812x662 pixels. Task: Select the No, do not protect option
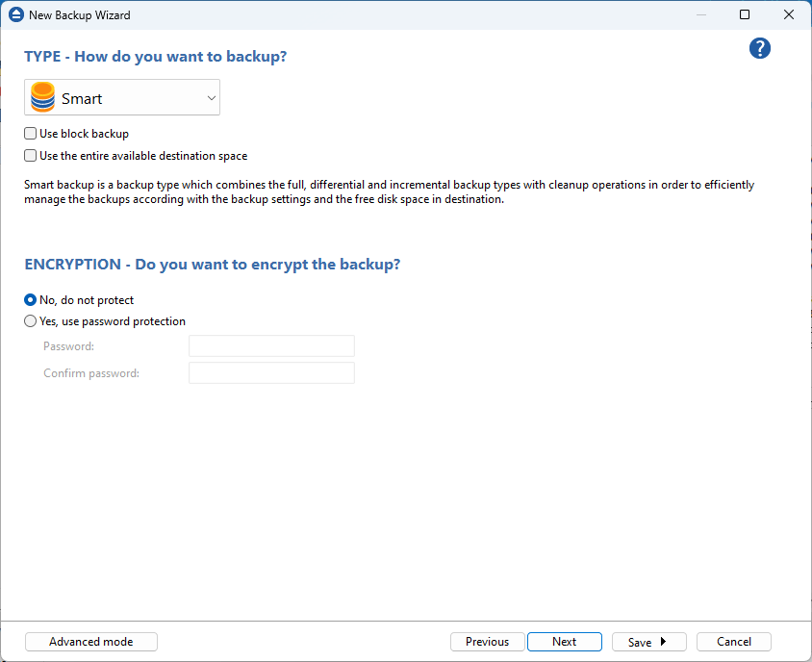tap(31, 300)
